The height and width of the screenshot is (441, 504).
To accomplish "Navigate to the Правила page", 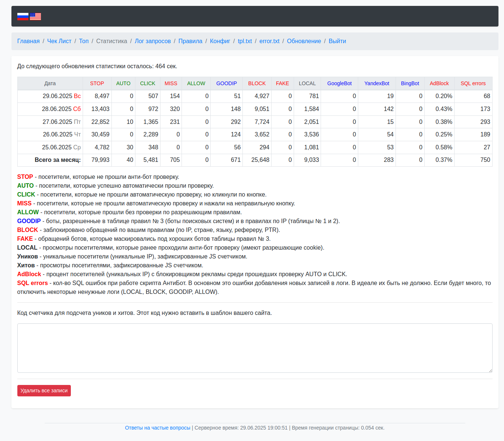I will click(190, 41).
